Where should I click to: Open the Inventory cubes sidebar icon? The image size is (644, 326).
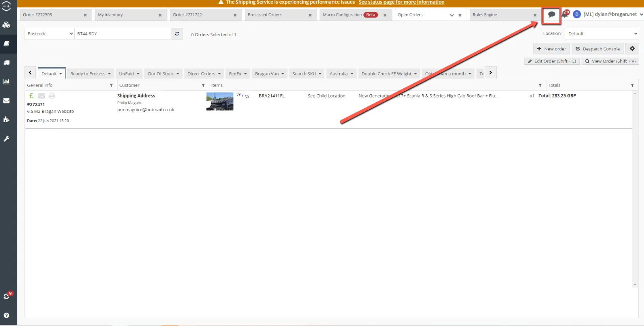coord(6,25)
